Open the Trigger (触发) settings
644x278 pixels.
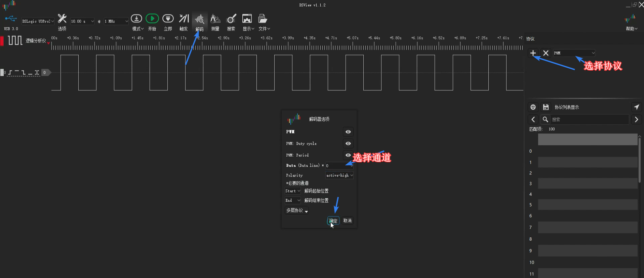tap(184, 19)
